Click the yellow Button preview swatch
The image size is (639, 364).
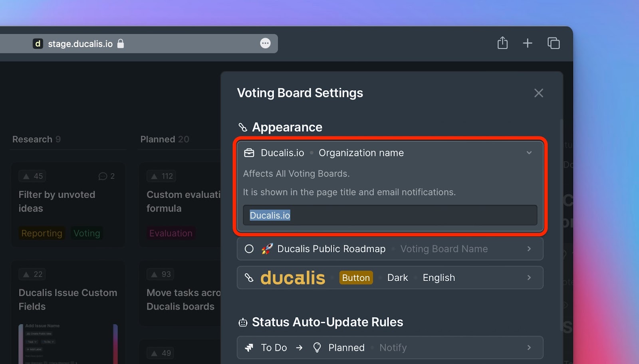(356, 278)
